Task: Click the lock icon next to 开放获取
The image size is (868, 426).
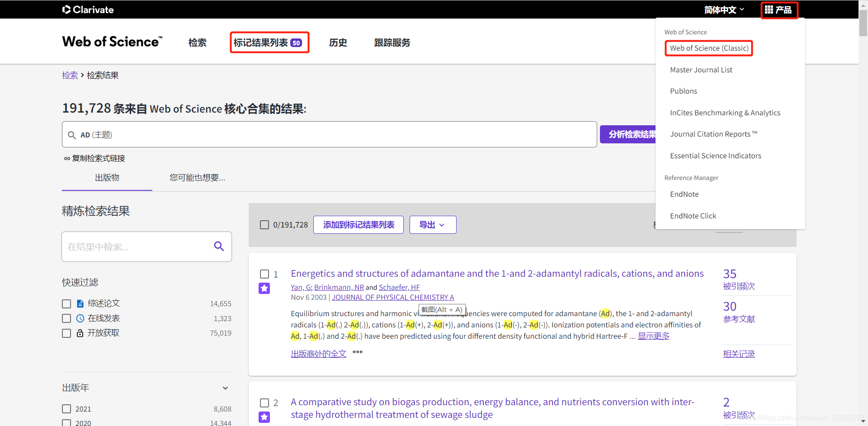Action: 80,333
